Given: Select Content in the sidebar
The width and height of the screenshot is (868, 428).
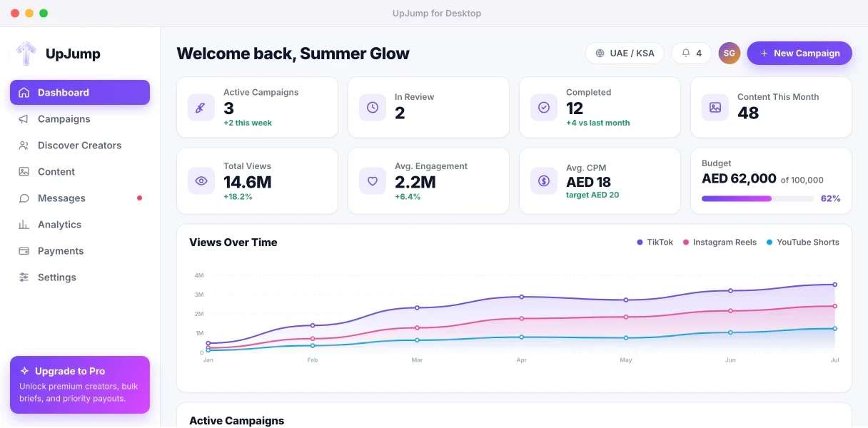Looking at the screenshot, I should coord(80,172).
